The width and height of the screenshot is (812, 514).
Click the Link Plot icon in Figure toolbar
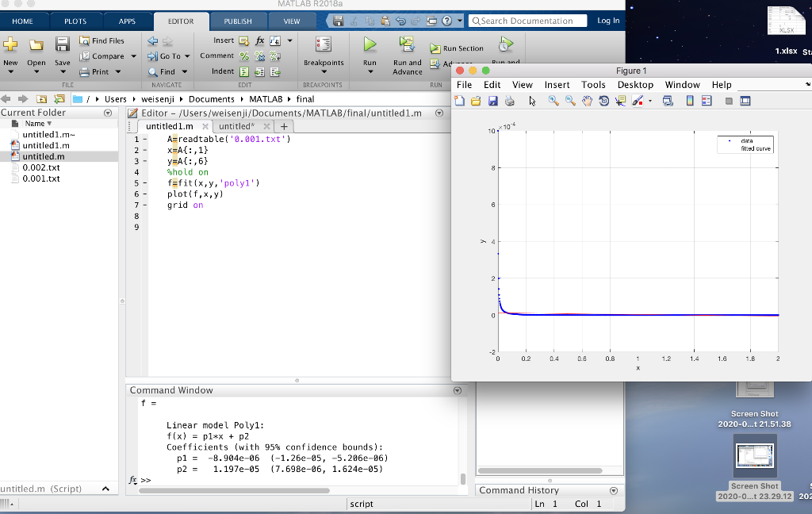click(667, 102)
